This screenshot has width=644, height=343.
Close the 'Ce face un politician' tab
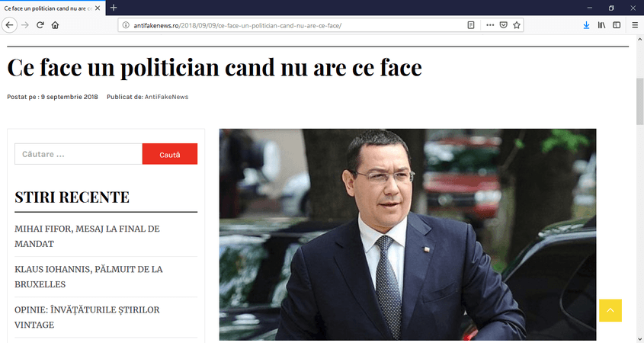pyautogui.click(x=98, y=8)
